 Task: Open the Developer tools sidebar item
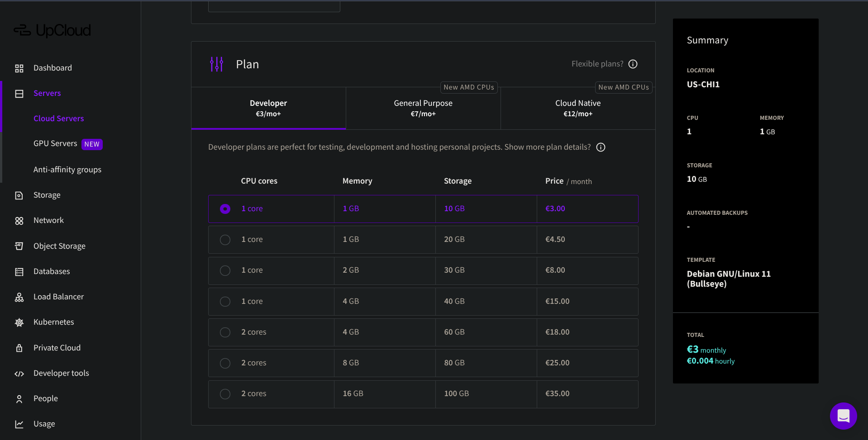[61, 373]
